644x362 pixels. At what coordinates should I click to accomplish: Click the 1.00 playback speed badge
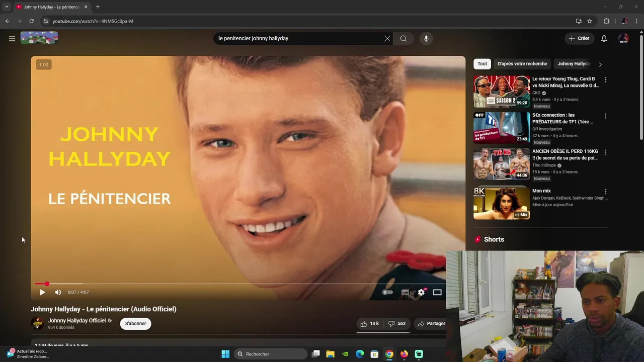[44, 64]
